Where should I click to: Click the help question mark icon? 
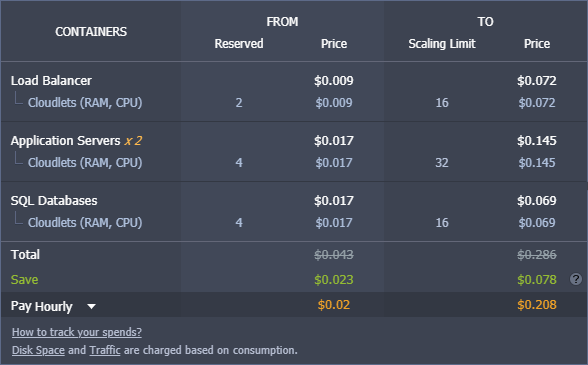point(576,279)
